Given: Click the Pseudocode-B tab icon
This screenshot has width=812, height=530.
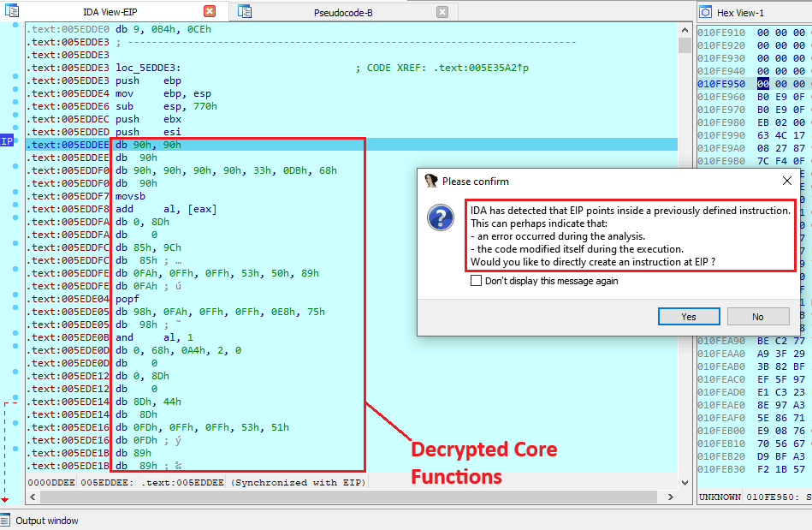Looking at the screenshot, I should pyautogui.click(x=245, y=11).
